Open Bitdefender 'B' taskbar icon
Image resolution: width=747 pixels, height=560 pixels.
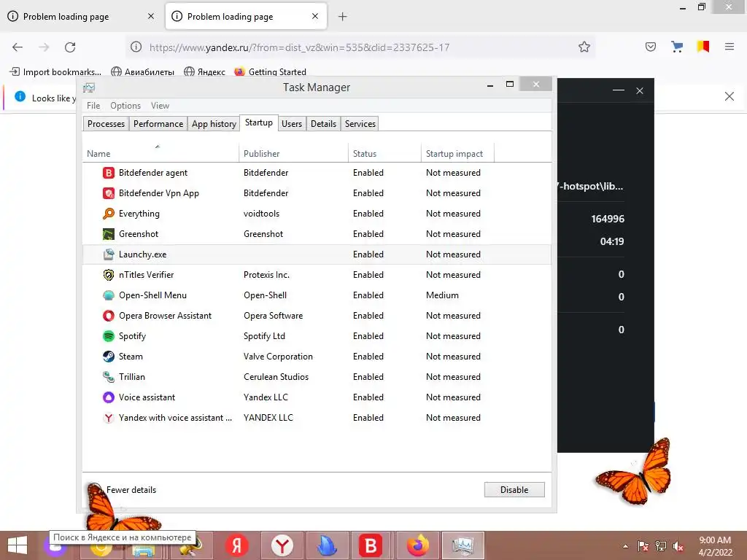371,545
